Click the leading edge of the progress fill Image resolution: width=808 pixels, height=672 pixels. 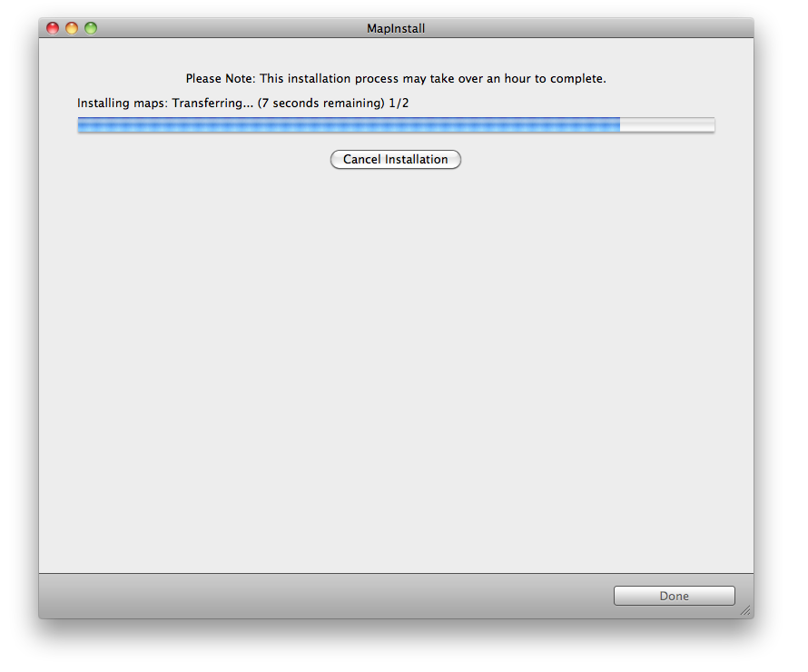click(x=618, y=125)
